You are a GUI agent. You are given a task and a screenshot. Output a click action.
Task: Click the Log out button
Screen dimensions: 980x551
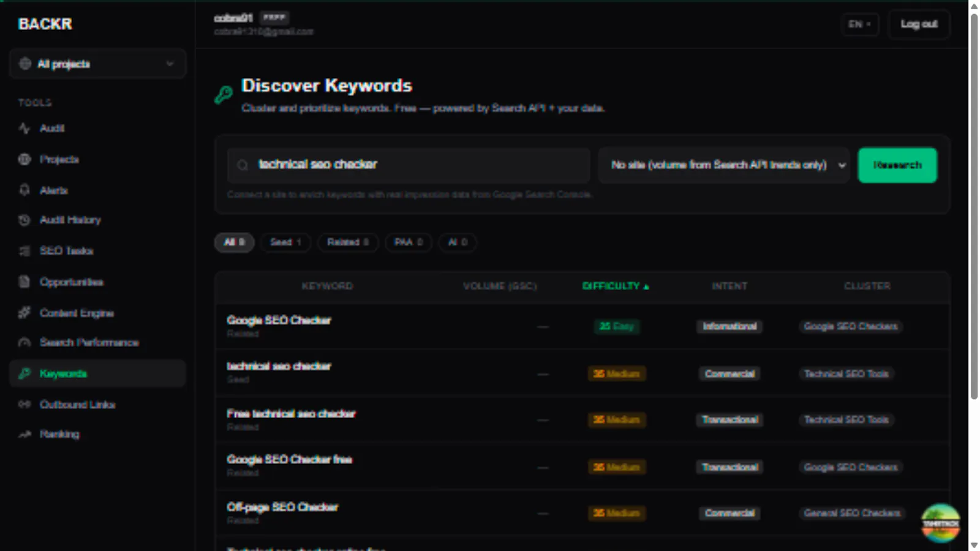(919, 24)
